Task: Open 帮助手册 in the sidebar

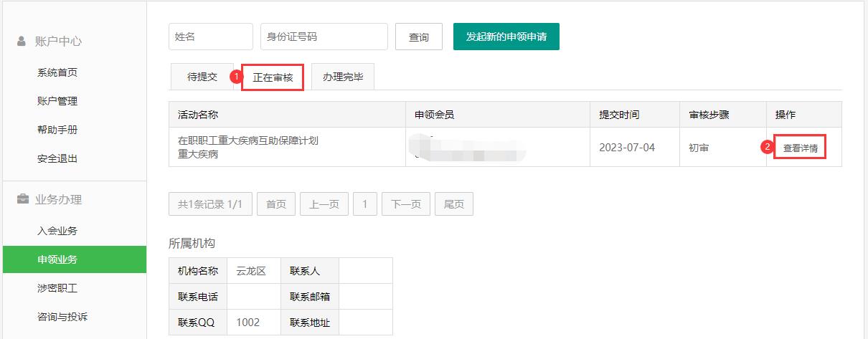Action: coord(57,130)
